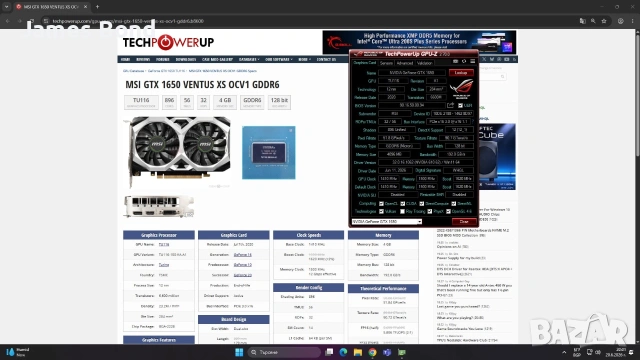
Task: Click the zoom magnifier icon in address bar
Action: click(x=593, y=21)
